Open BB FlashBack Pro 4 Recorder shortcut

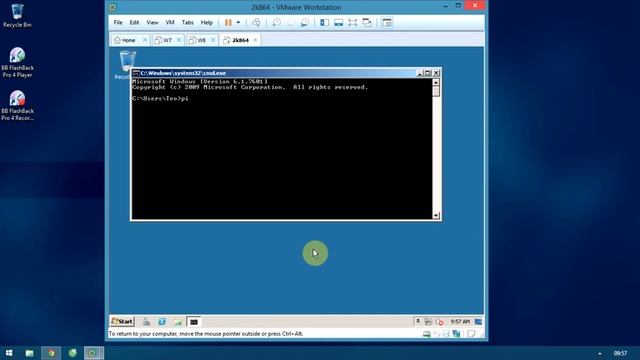17,105
